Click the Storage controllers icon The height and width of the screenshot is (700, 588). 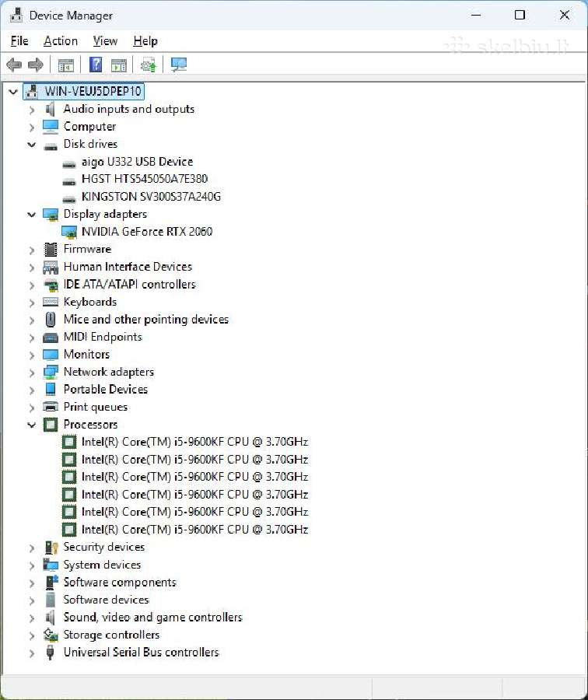coord(51,635)
